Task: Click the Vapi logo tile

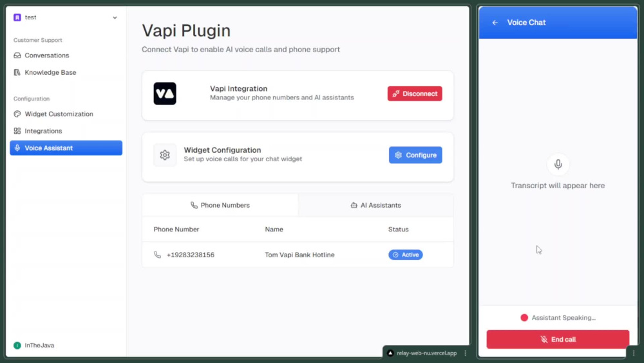Action: pos(165,93)
